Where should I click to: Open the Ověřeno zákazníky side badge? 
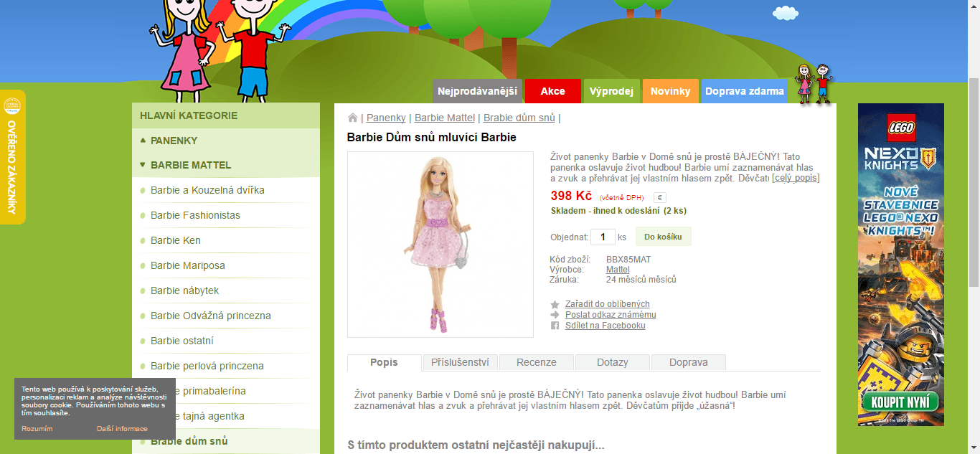(x=12, y=157)
